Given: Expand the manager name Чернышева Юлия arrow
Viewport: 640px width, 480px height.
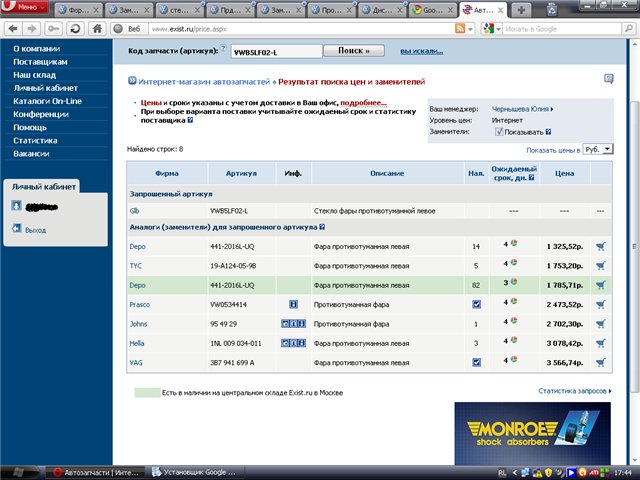Looking at the screenshot, I should 552,109.
